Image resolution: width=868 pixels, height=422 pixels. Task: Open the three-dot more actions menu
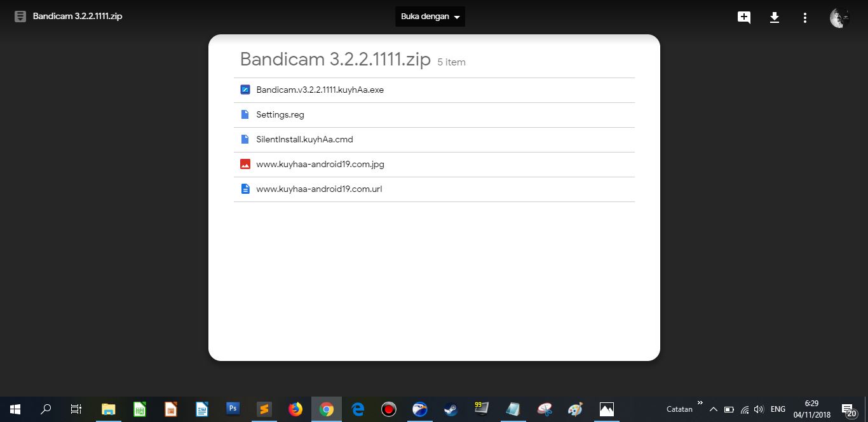click(805, 17)
